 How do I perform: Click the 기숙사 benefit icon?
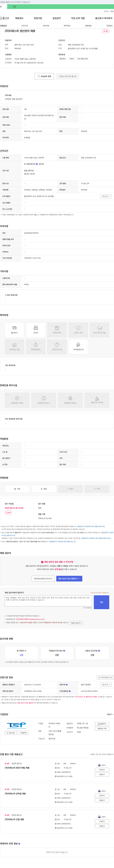point(36,330)
